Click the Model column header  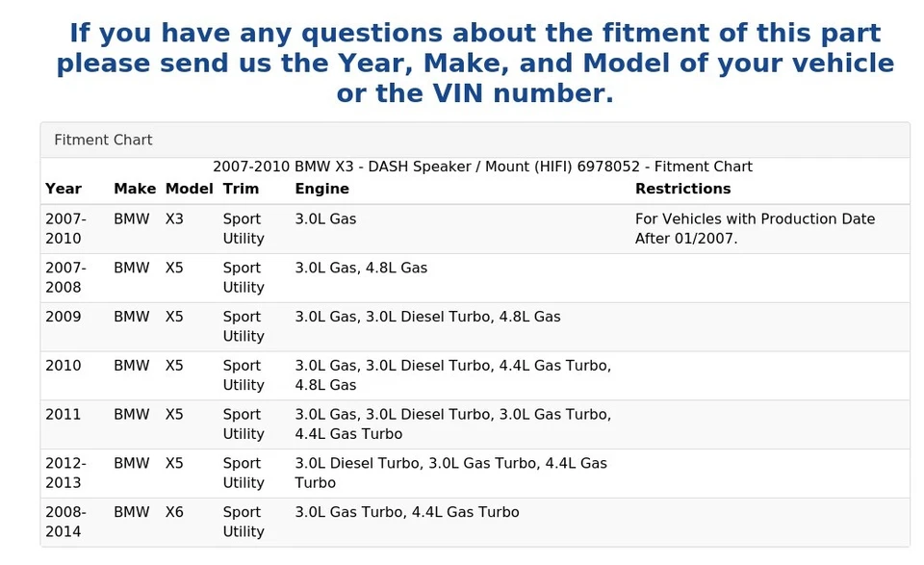pyautogui.click(x=189, y=189)
